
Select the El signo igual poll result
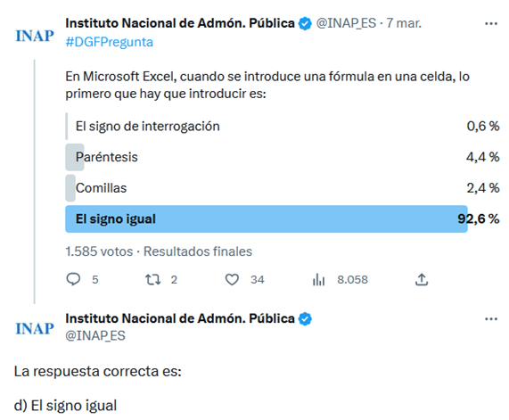[x=282, y=219]
